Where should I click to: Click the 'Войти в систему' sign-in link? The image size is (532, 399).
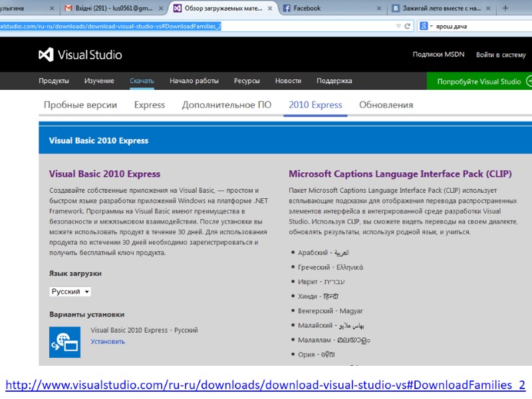point(501,55)
